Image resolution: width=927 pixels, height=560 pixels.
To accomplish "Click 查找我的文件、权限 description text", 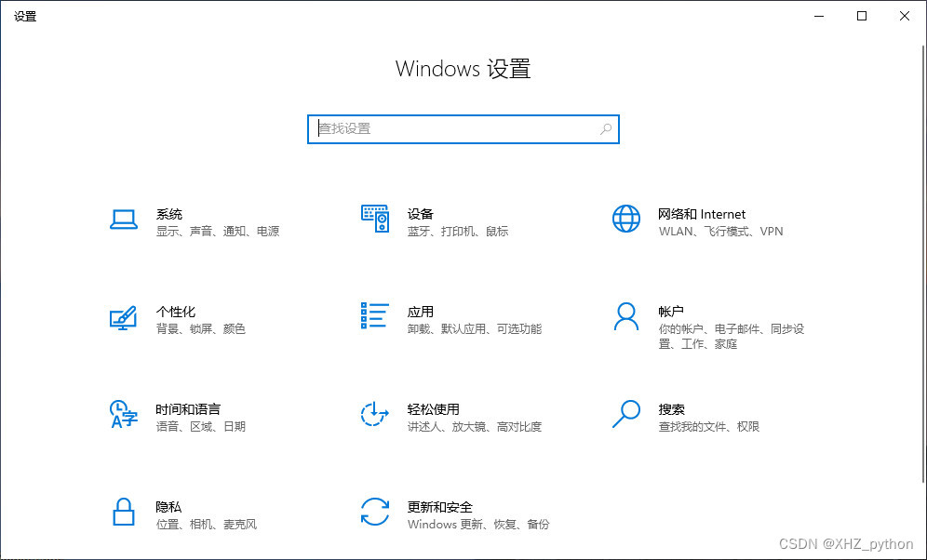I will pyautogui.click(x=709, y=426).
